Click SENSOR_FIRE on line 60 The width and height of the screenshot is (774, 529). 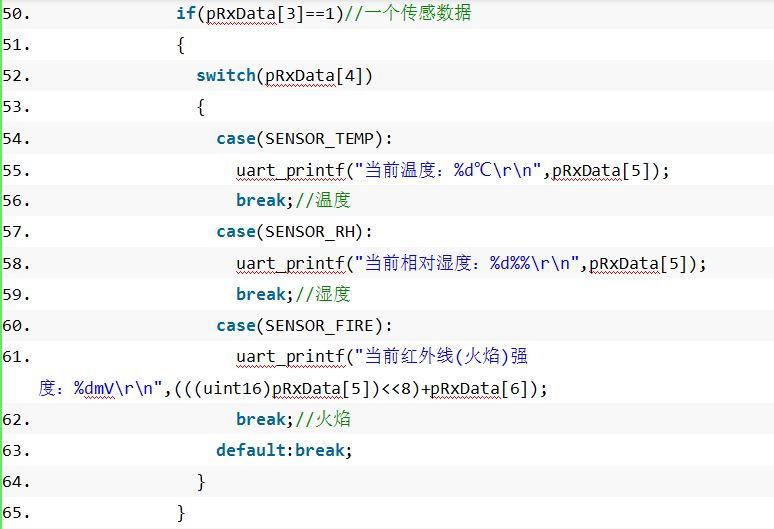tap(319, 326)
